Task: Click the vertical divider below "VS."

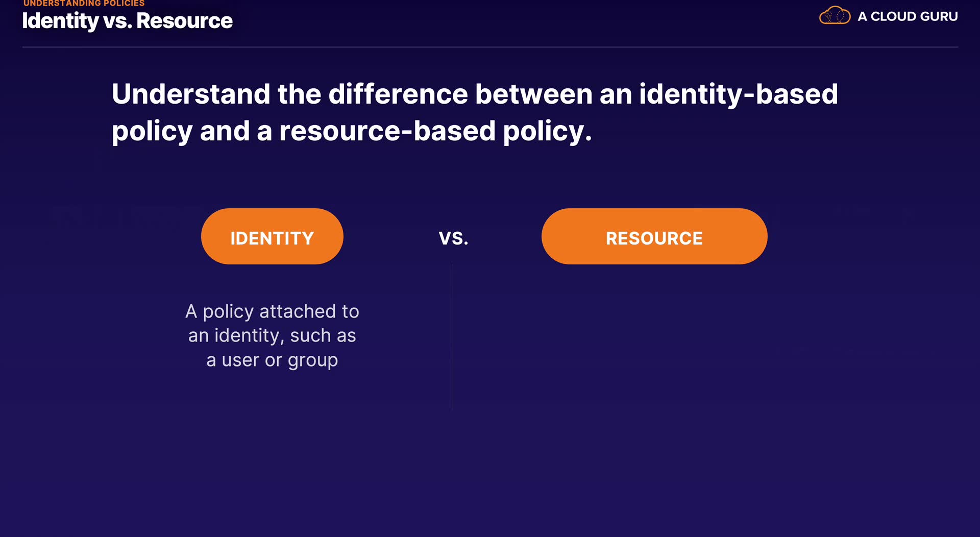Action: [x=453, y=337]
